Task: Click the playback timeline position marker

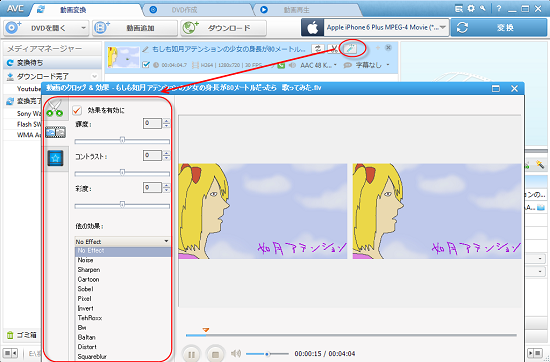Action: (x=206, y=330)
